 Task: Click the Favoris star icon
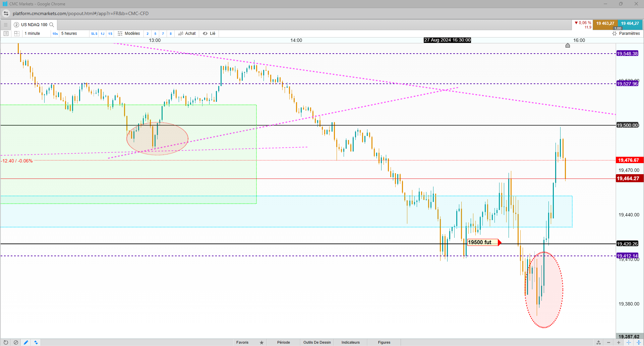click(261, 342)
